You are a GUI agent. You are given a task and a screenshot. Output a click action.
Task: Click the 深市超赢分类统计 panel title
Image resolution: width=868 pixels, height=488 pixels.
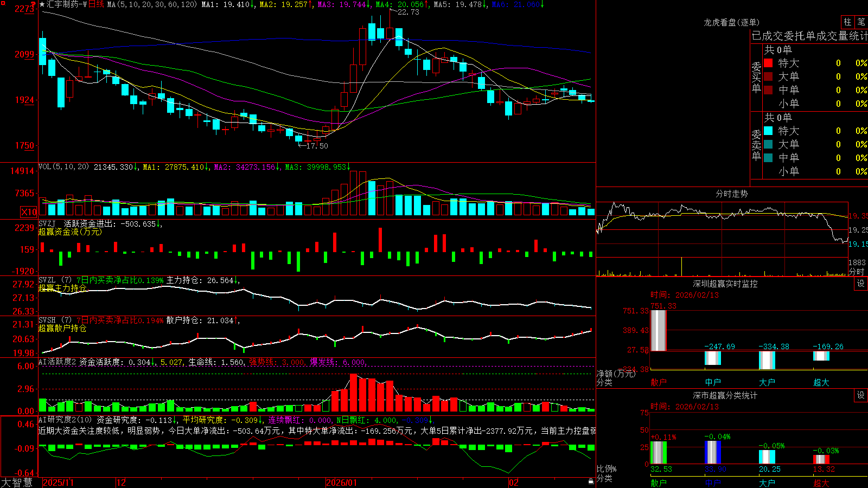click(725, 395)
